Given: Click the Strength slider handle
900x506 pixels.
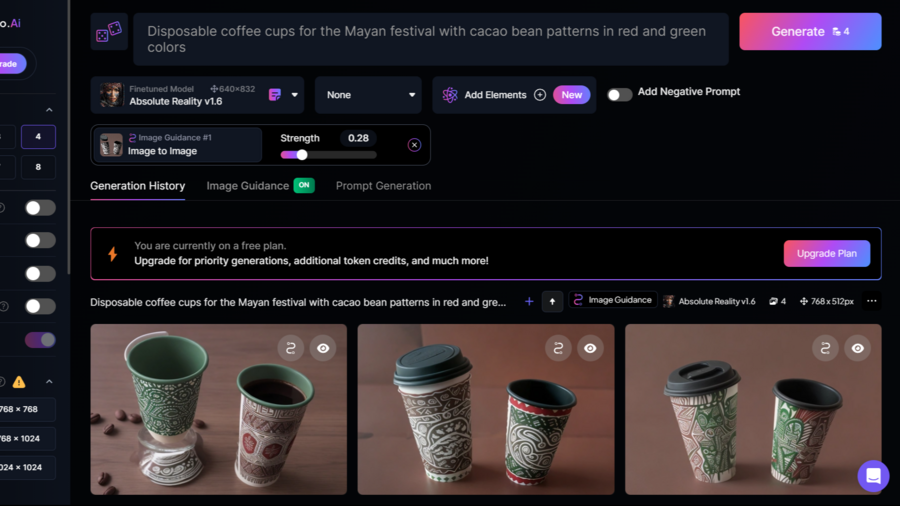Looking at the screenshot, I should coord(302,155).
